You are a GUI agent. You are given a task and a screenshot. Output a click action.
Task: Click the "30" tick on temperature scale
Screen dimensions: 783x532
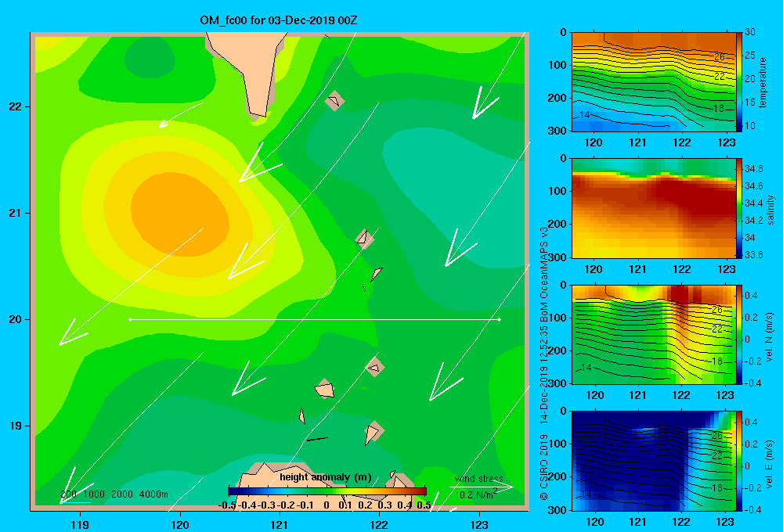tap(750, 32)
